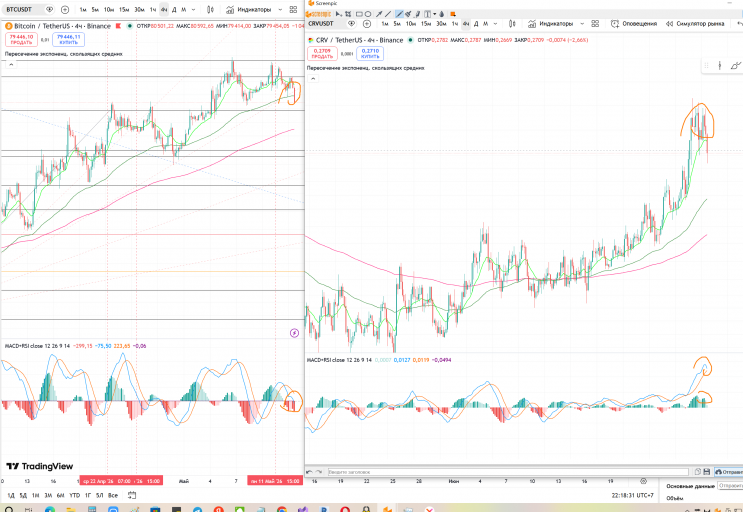Select 4ч interval on BTC chart
The height and width of the screenshot is (512, 743).
164,9
